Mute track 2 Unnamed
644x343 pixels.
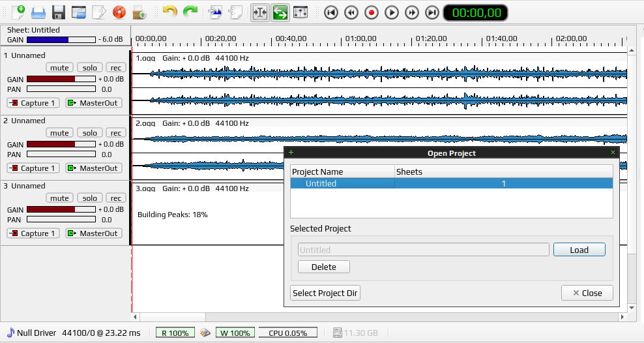tap(59, 132)
